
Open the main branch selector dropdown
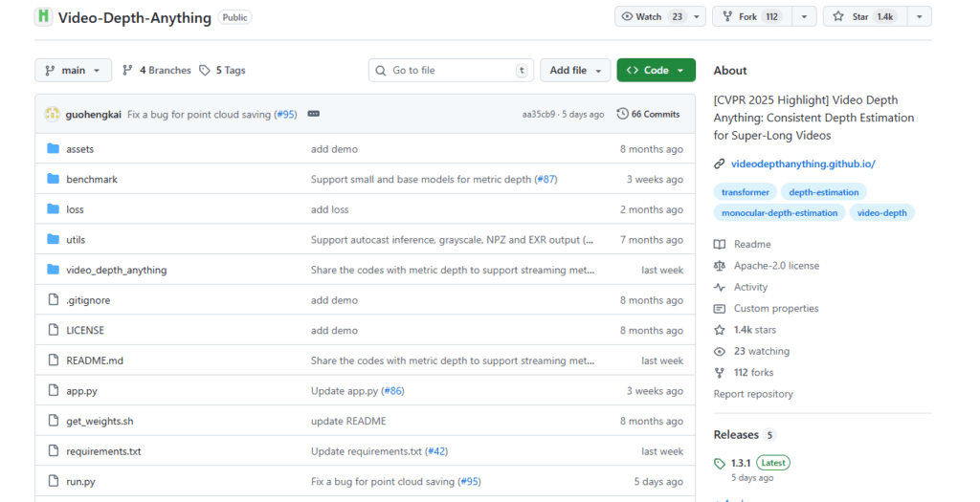(x=73, y=71)
